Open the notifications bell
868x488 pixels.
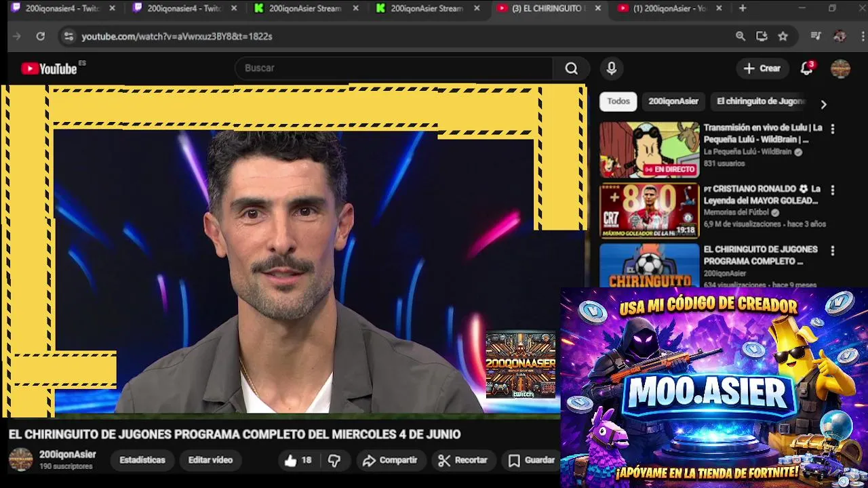[x=806, y=68]
